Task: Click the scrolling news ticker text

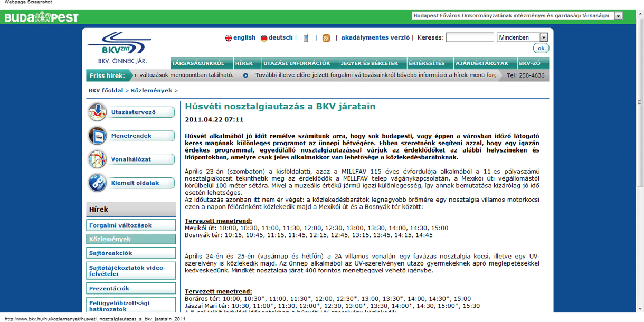Action: click(x=314, y=75)
